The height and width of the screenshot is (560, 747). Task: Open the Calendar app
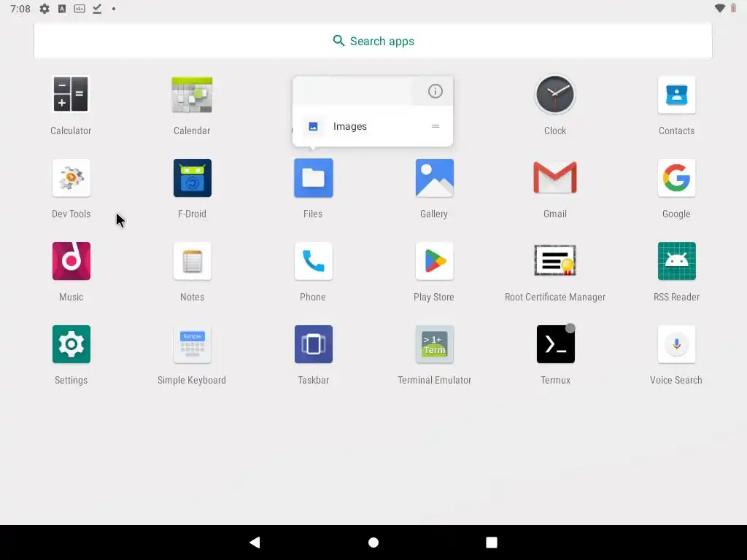pyautogui.click(x=192, y=94)
